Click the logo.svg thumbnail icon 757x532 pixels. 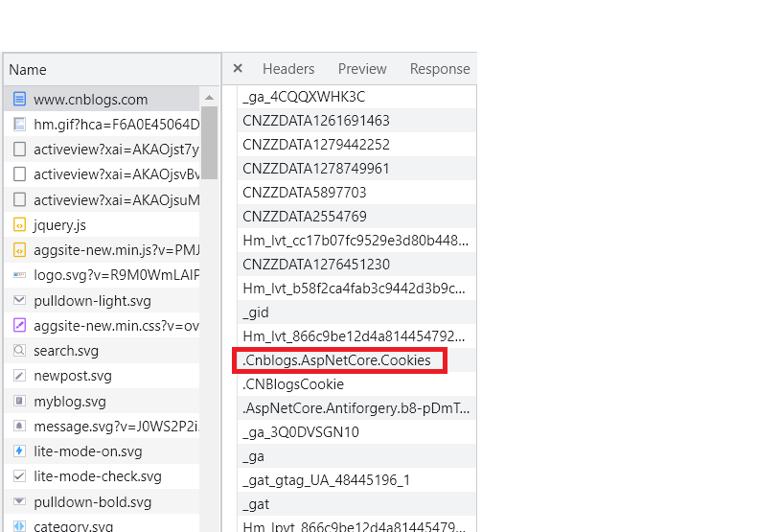coord(19,275)
